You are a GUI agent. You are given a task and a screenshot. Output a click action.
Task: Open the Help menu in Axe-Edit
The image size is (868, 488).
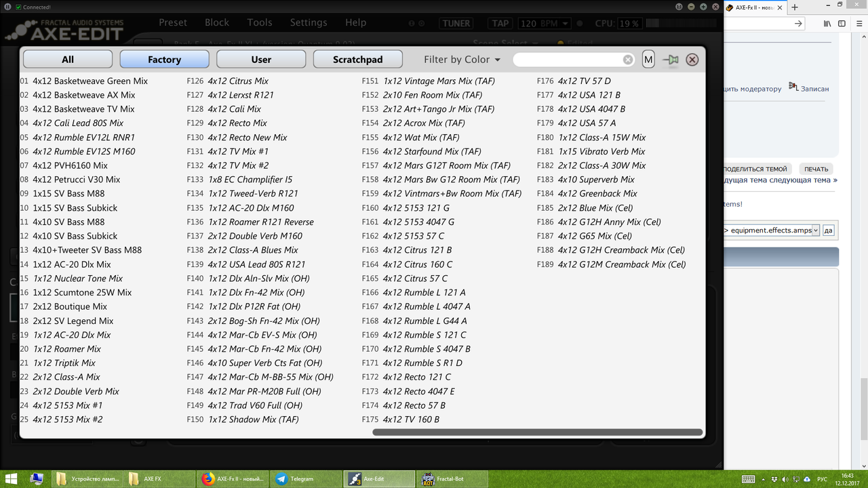[x=355, y=22]
